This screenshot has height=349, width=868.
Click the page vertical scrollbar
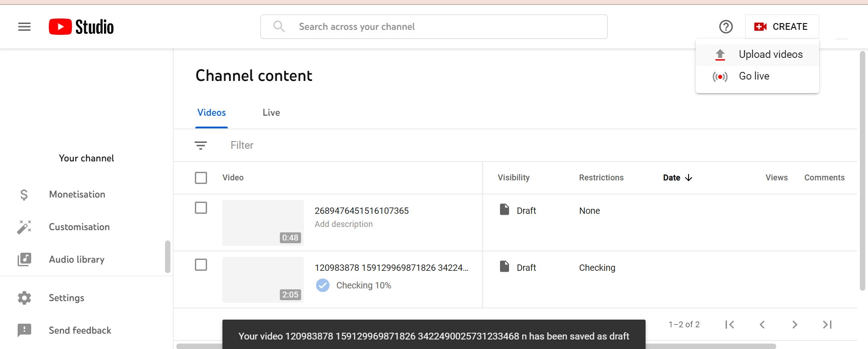click(x=862, y=171)
